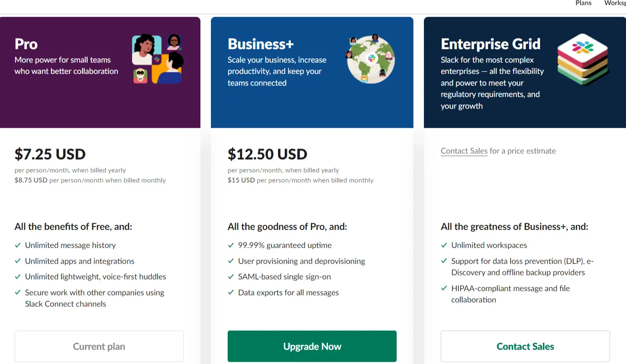This screenshot has height=364, width=626.
Task: Click the Contact Sales button
Action: [x=525, y=346]
